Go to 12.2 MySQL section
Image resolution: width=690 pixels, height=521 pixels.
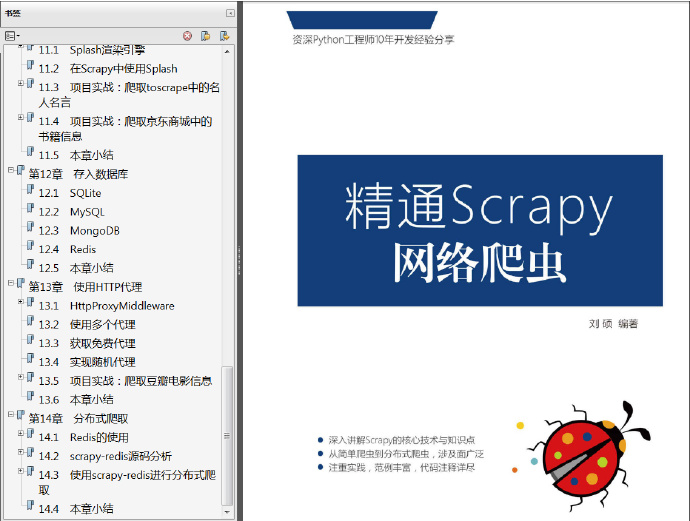point(71,212)
